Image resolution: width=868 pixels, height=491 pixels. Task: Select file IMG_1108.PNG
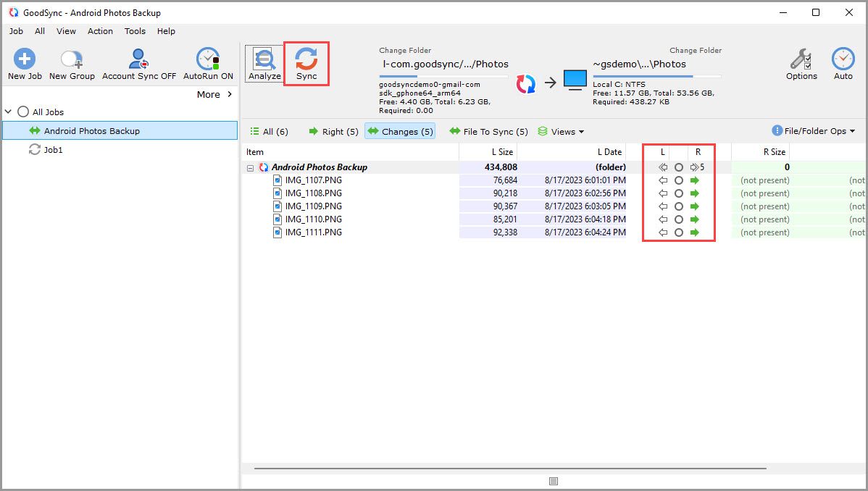pos(313,193)
